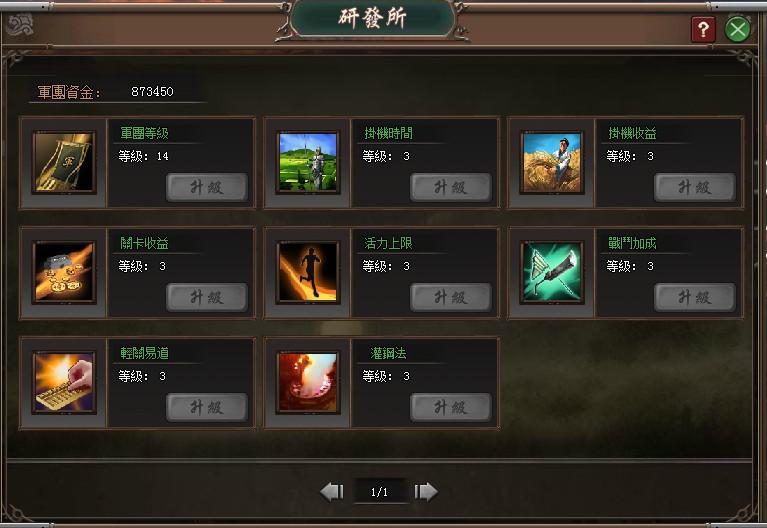Upgrade 活力上限 using 升級 button

pos(451,297)
